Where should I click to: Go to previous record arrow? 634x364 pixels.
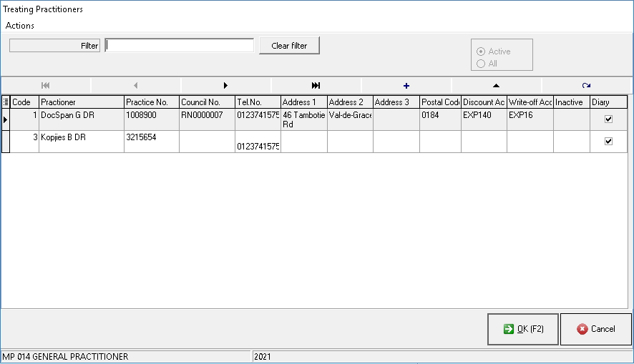(x=136, y=85)
